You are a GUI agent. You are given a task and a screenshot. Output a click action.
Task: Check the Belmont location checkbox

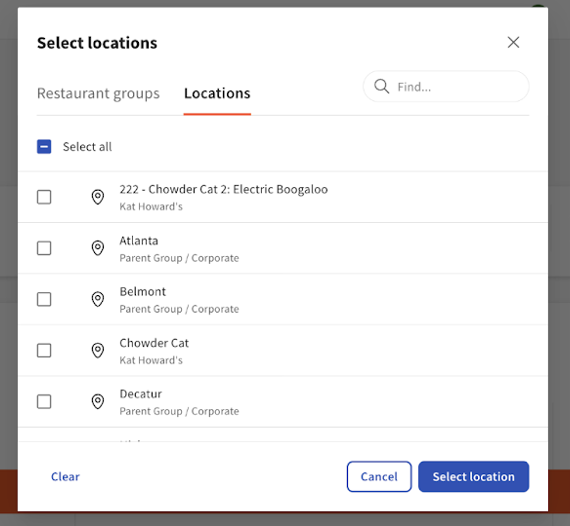coord(44,299)
